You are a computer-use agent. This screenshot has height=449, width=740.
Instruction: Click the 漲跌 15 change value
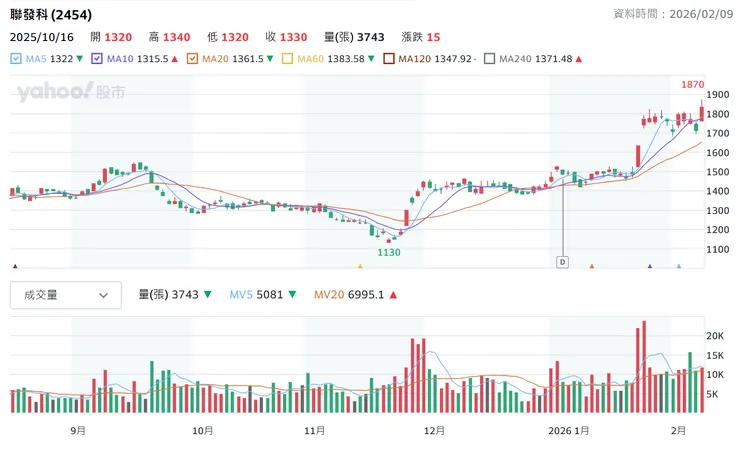click(x=420, y=37)
